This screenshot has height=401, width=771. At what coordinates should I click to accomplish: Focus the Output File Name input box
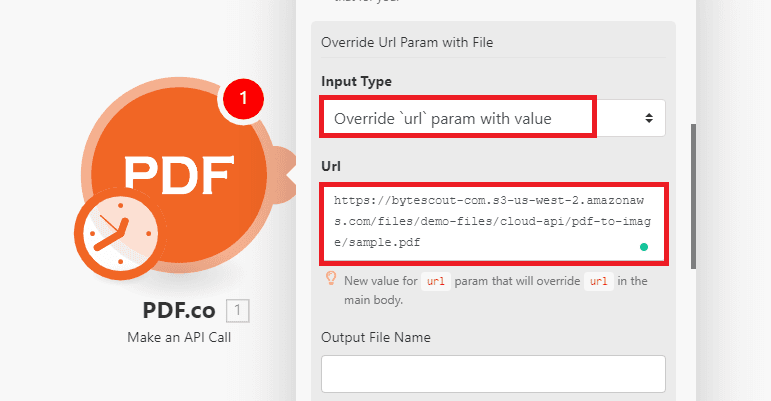pos(493,373)
